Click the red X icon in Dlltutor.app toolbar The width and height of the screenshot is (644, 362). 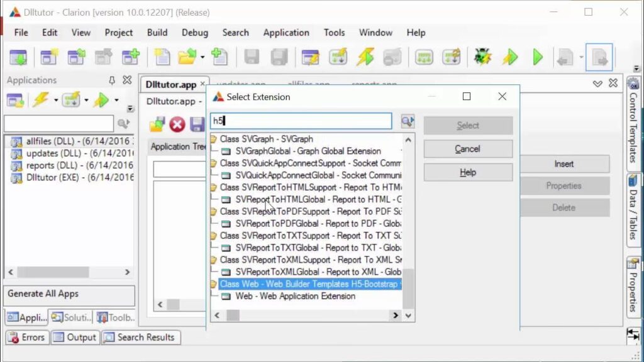(177, 124)
